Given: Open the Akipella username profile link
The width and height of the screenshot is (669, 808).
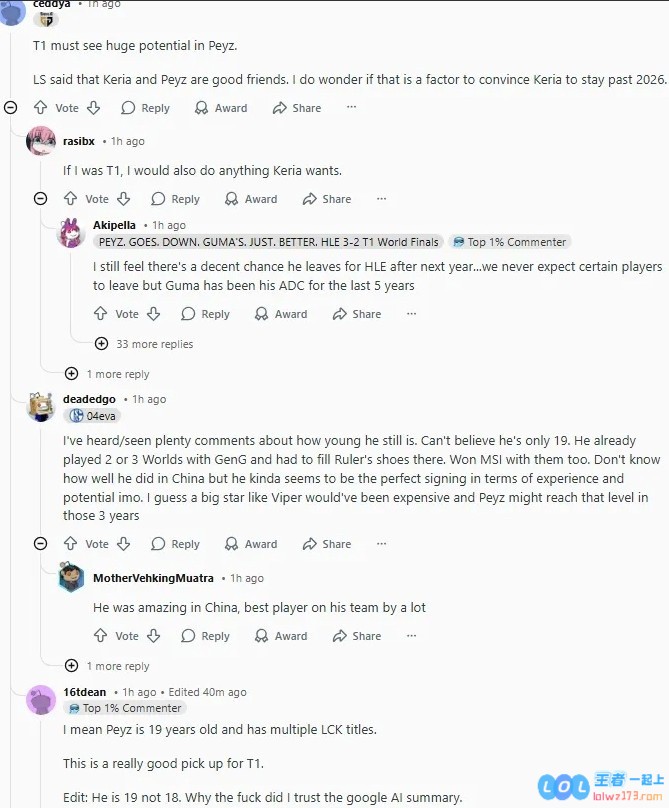Looking at the screenshot, I should point(114,225).
